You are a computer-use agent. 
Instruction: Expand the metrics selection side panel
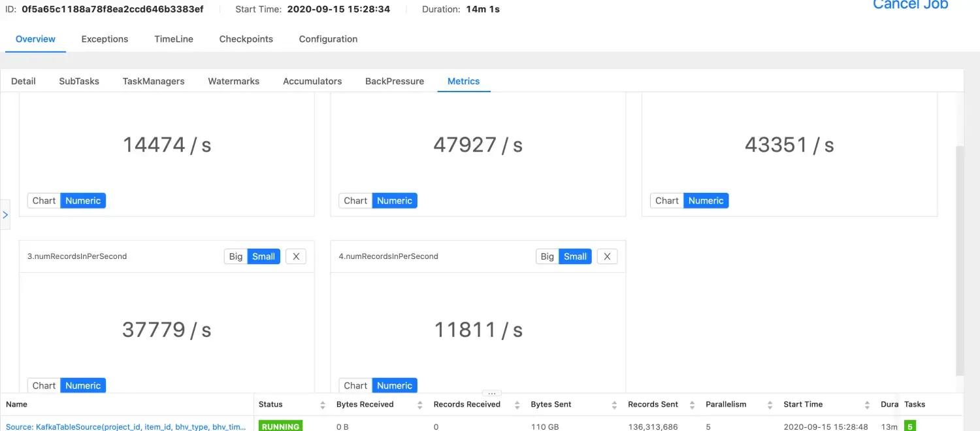6,214
